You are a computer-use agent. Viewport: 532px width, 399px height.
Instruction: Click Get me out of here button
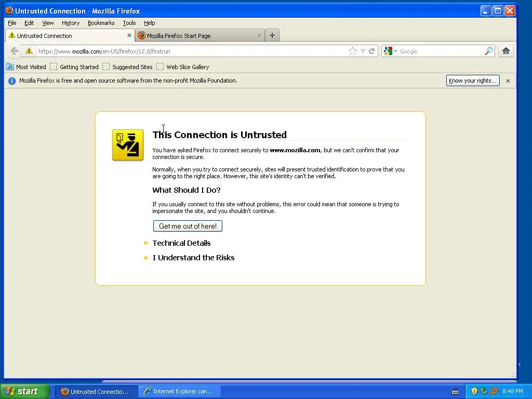188,226
